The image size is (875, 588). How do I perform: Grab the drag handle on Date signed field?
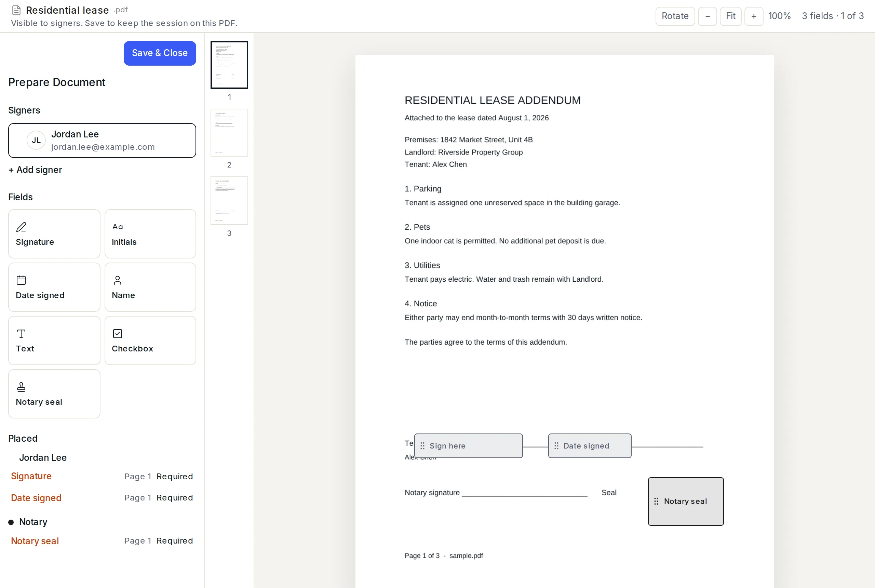[556, 446]
